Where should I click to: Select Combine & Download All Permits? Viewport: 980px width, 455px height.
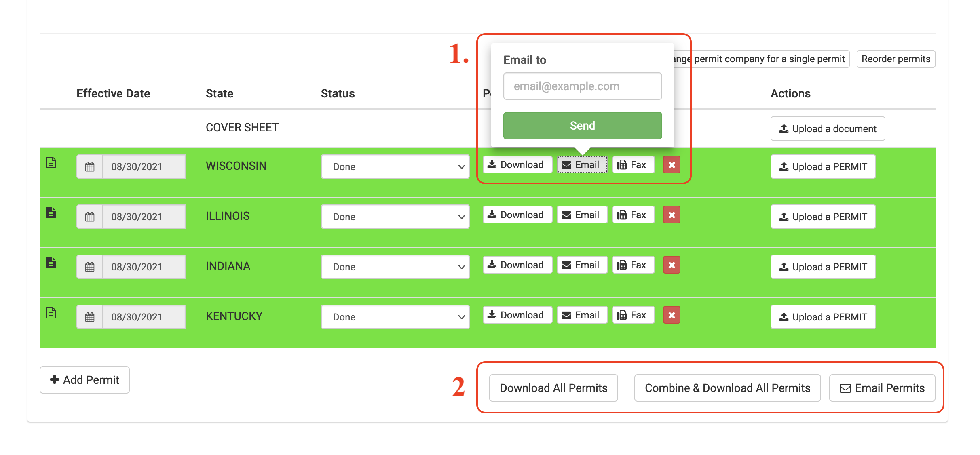coord(727,388)
